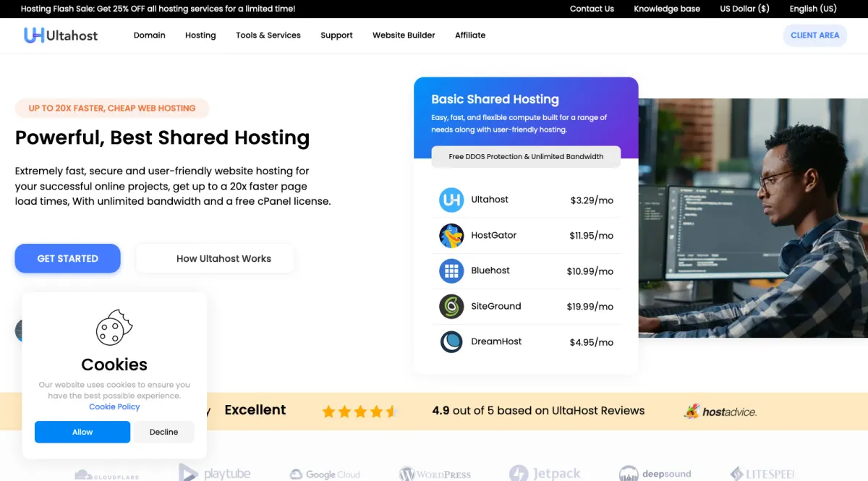The height and width of the screenshot is (481, 868).
Task: Allow cookies in the popup
Action: click(x=82, y=432)
